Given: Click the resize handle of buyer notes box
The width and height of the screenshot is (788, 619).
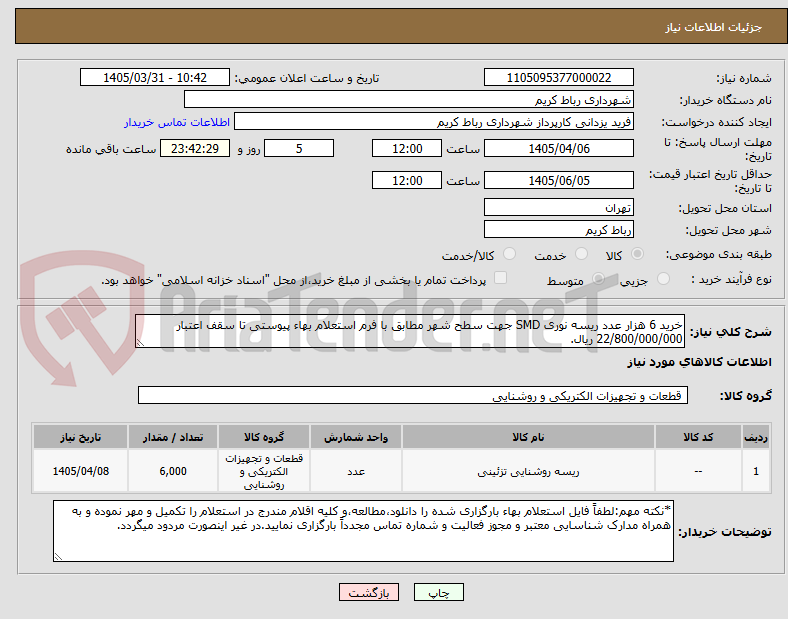Looking at the screenshot, I should 58,557.
